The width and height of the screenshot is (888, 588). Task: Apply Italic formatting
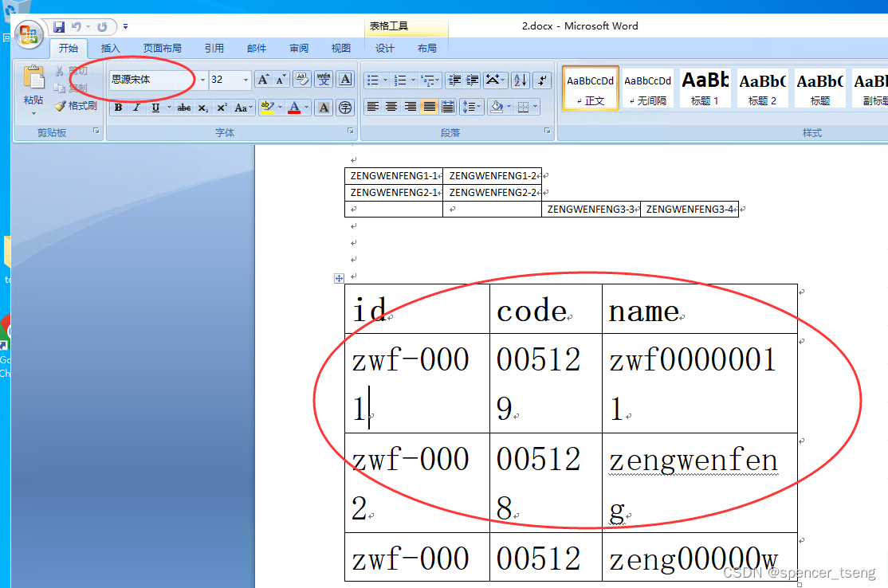[136, 108]
